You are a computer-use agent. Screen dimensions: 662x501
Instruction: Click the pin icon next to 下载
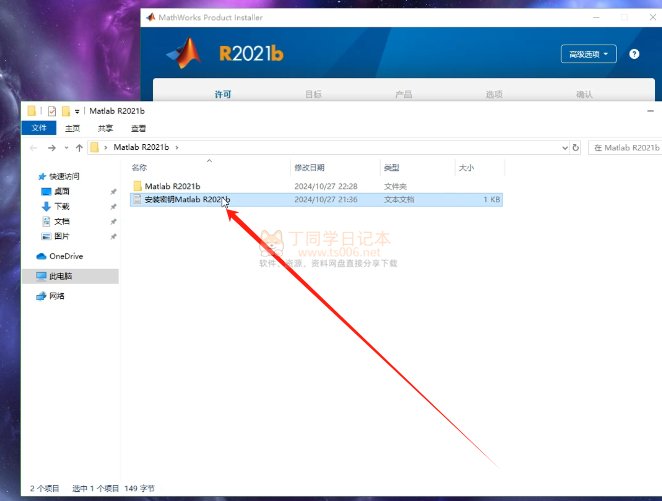113,206
